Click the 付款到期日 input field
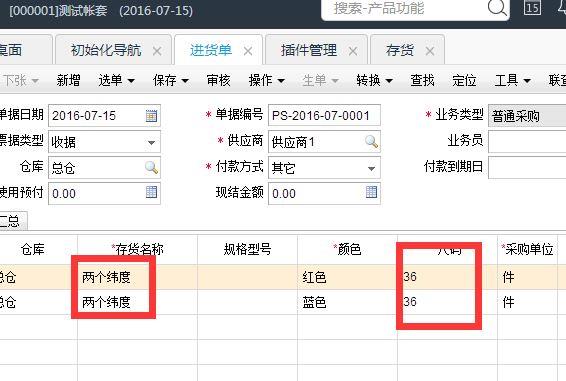The image size is (566, 381). pos(527,168)
